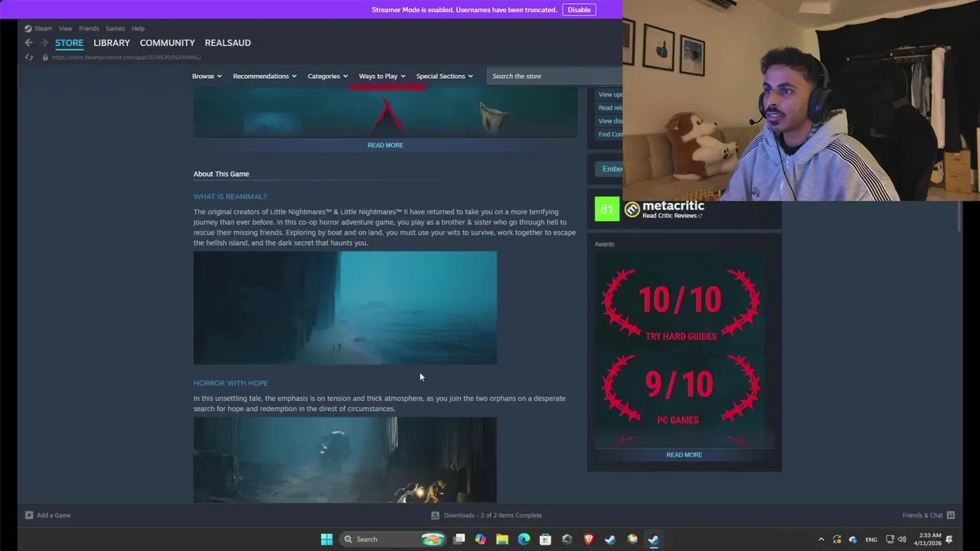Image resolution: width=980 pixels, height=551 pixels.
Task: Launch Copilot from the taskbar
Action: pos(480,539)
